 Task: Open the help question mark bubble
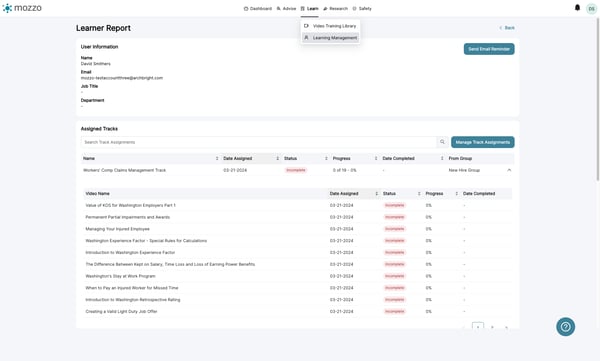coord(565,327)
